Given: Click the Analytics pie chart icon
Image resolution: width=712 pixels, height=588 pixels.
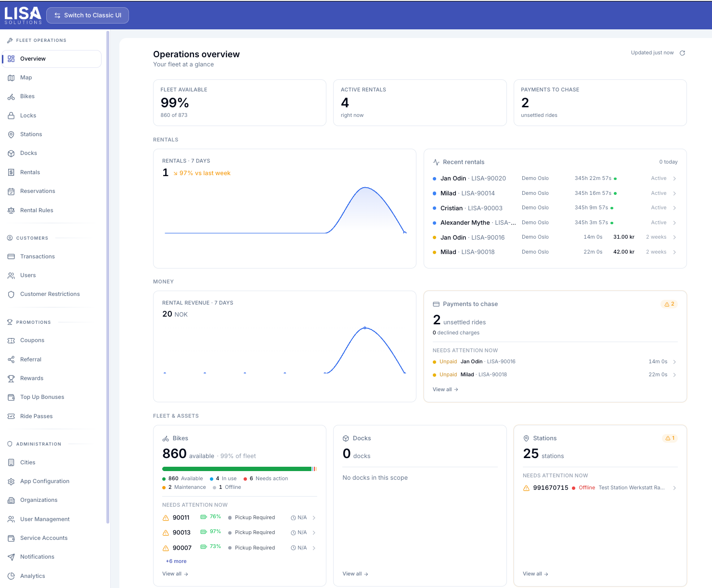Looking at the screenshot, I should click(11, 576).
